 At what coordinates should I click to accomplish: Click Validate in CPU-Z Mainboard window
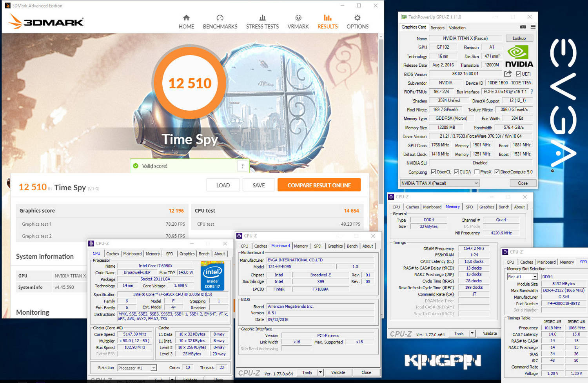(338, 372)
